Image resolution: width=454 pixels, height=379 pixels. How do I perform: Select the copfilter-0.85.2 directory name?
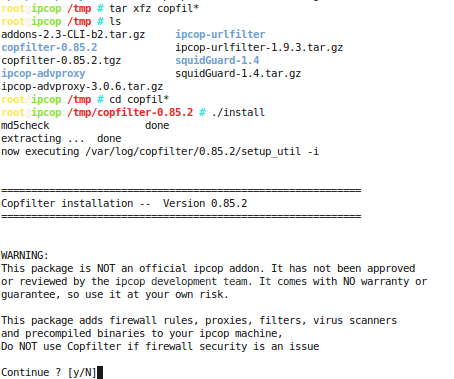point(49,47)
